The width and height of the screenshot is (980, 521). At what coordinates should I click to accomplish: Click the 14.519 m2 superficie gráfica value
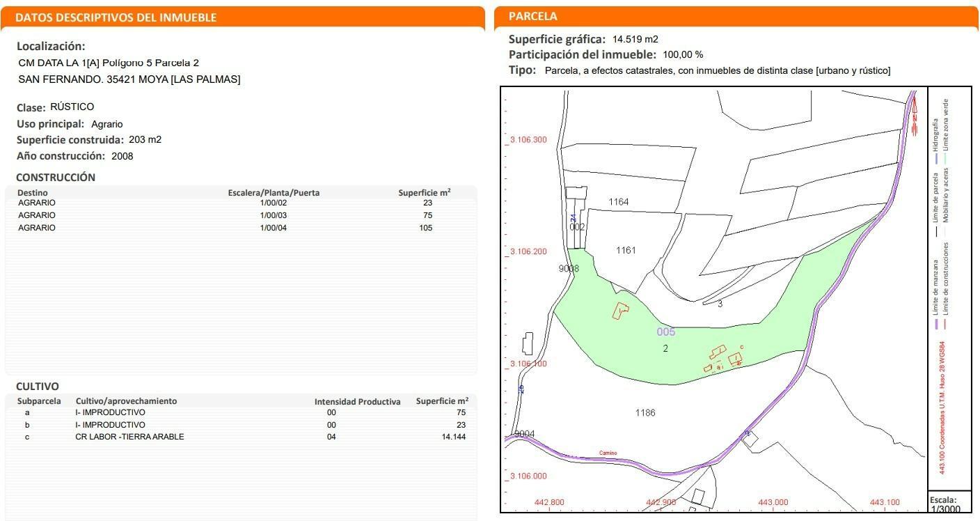coord(635,39)
